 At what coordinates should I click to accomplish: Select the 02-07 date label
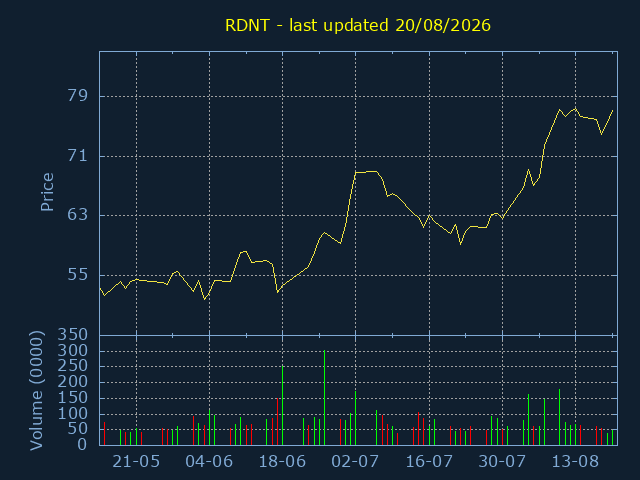(355, 462)
